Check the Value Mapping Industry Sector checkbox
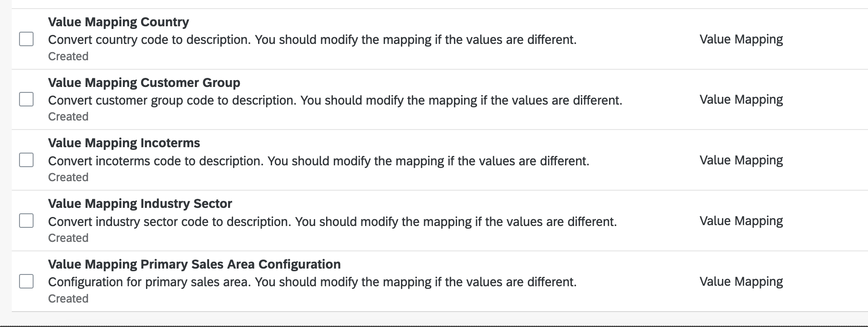The image size is (868, 327). point(26,221)
